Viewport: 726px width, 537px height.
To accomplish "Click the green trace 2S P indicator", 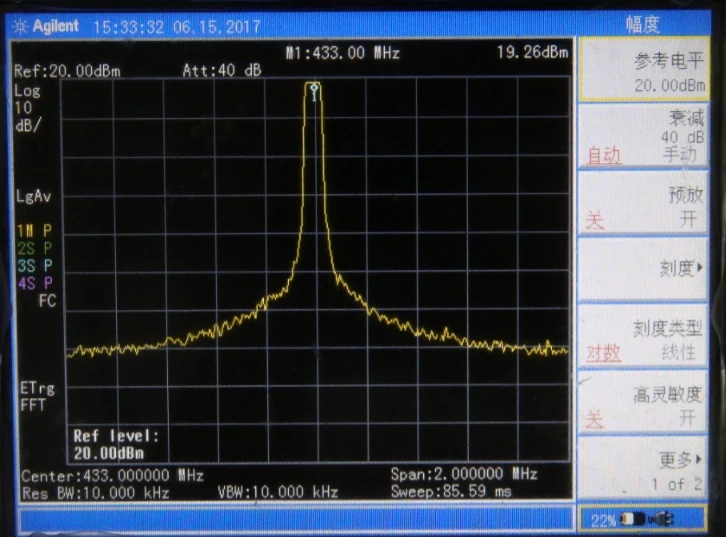I will 34,248.
